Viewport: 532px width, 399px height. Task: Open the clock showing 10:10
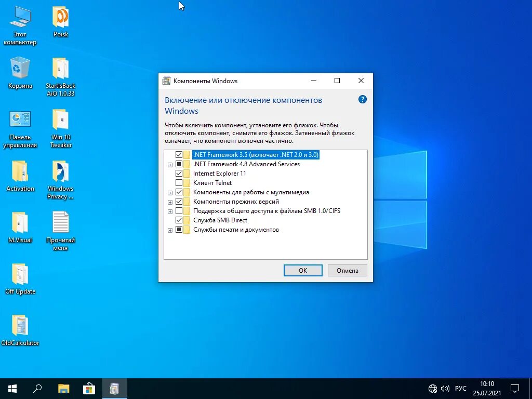click(x=487, y=389)
